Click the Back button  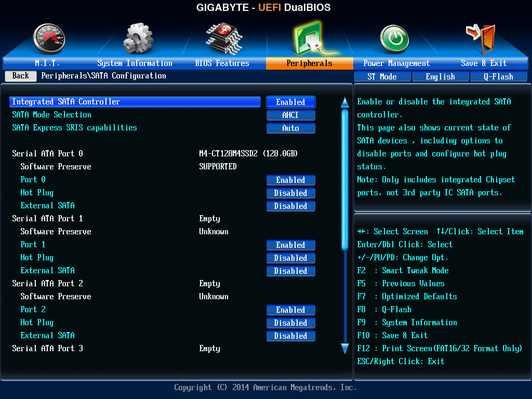point(21,76)
